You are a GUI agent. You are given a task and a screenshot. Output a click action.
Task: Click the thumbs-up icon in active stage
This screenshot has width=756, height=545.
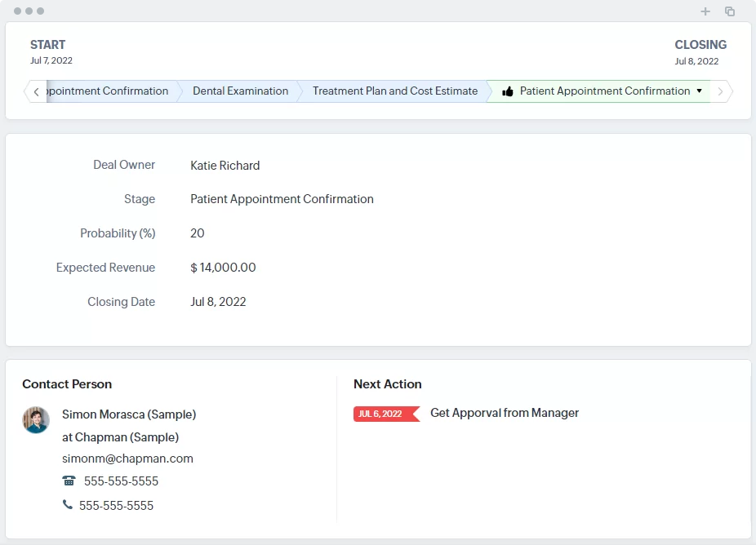tap(508, 91)
